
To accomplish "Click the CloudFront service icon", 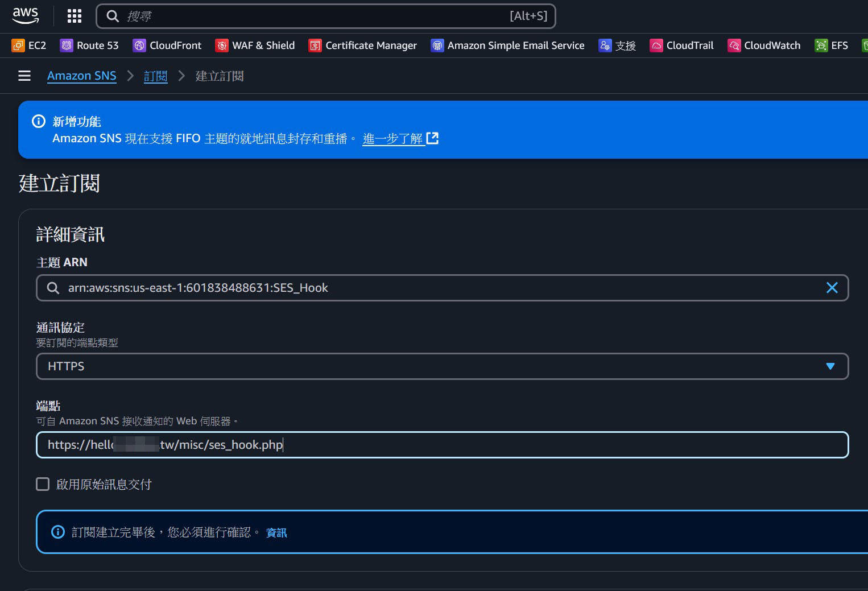I will click(139, 46).
